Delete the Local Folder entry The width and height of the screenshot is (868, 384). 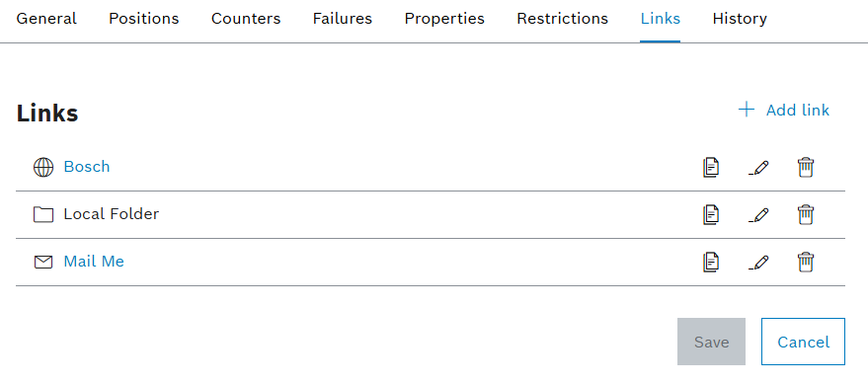tap(806, 214)
